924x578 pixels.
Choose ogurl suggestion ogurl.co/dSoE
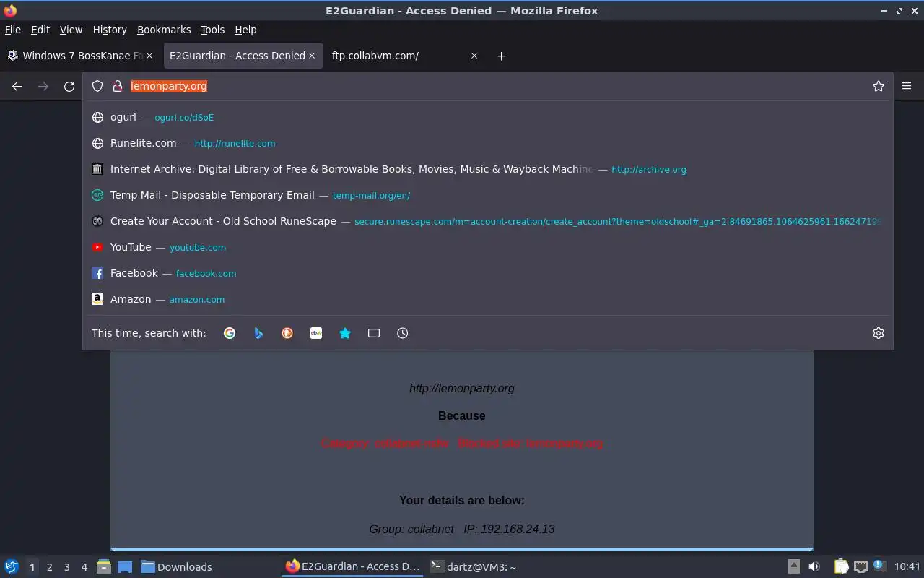487,117
